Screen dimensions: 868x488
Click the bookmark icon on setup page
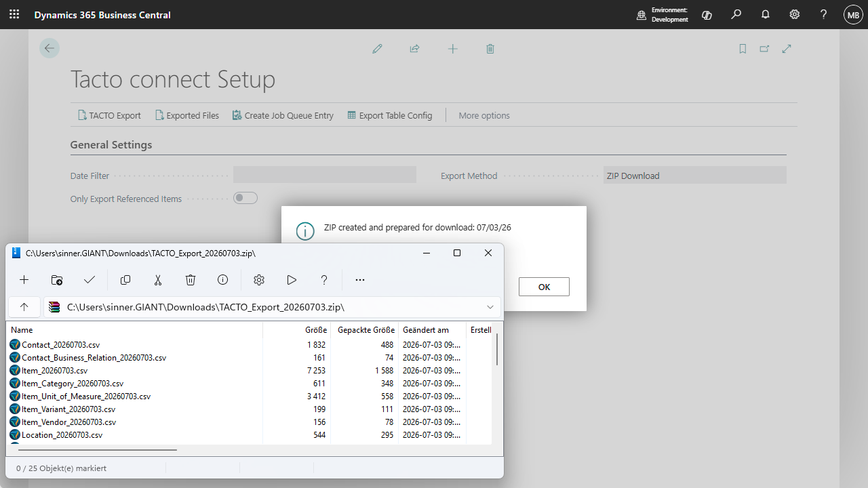click(x=743, y=49)
